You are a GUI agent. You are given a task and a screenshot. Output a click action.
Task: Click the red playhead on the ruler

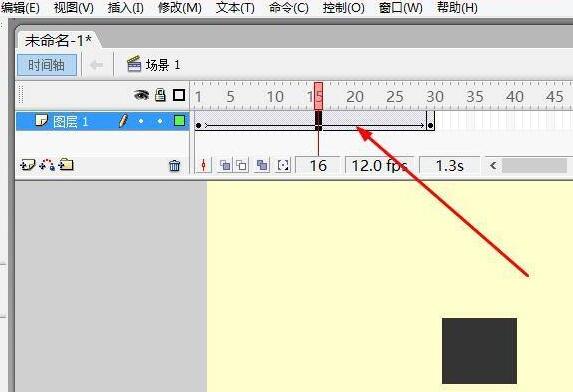click(318, 96)
